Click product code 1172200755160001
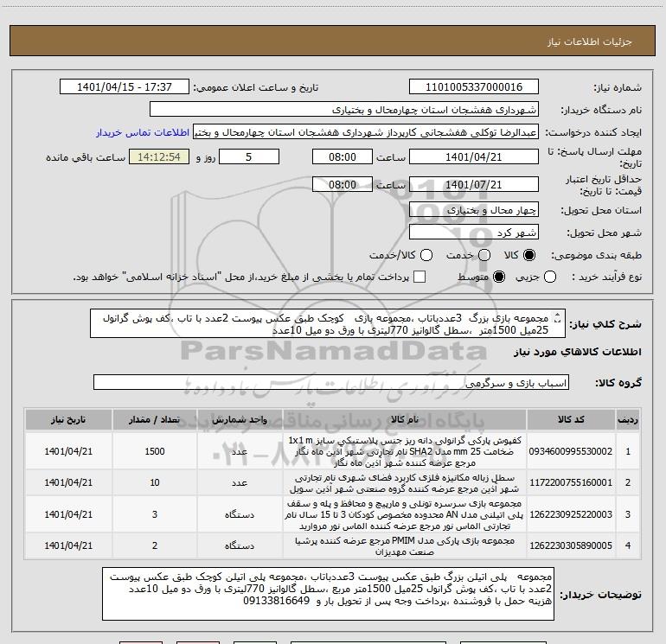 tap(571, 482)
